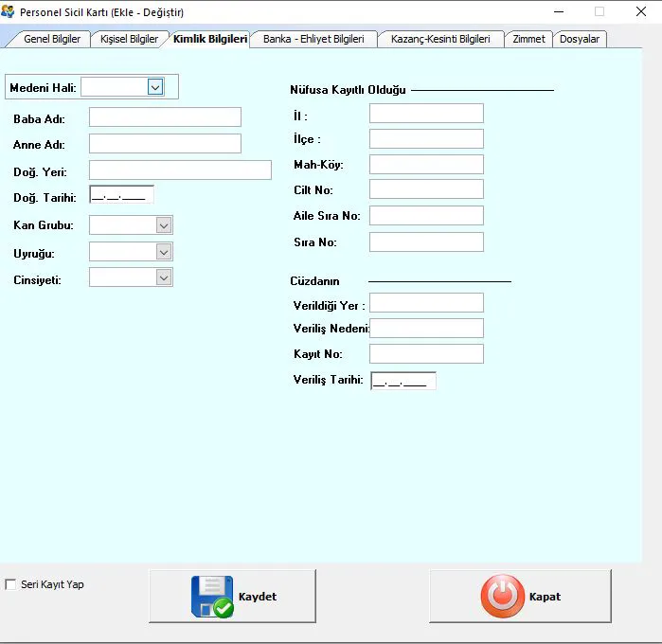Click the red power icon on Kapat
Viewport: 662px width, 644px height.
501,597
